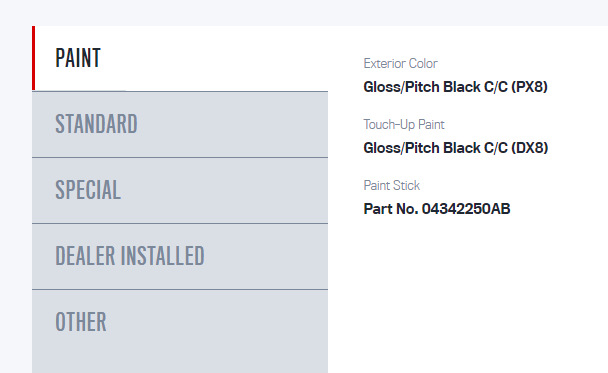The height and width of the screenshot is (373, 608).
Task: Click the word "Gloss" in the exterior color value
Action: [382, 87]
